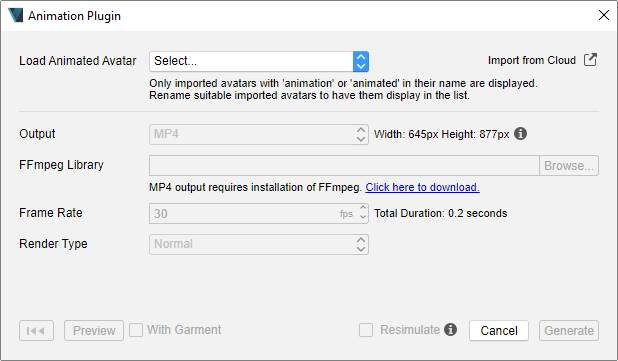Click the Animation Plugin title bar logo icon
The image size is (618, 361).
[x=16, y=15]
